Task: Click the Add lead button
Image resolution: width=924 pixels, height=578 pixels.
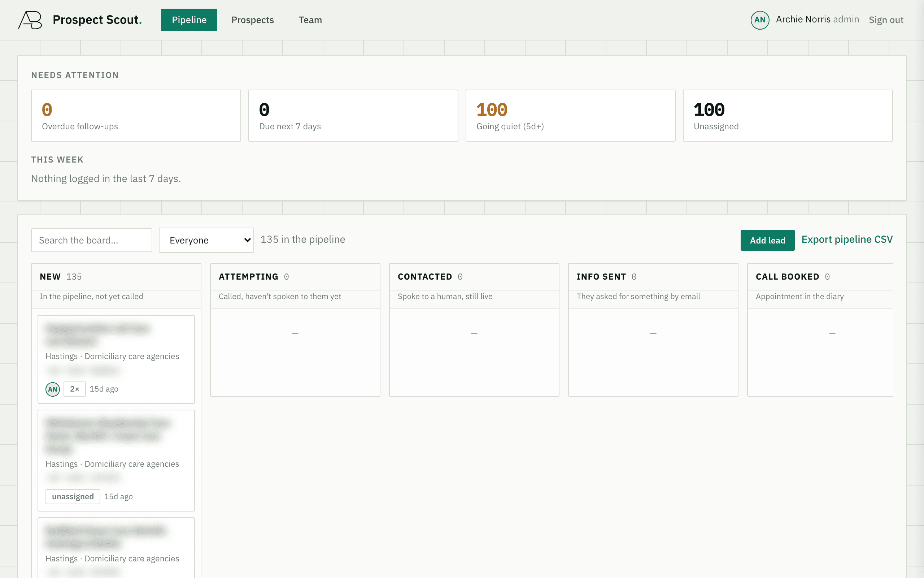Action: pyautogui.click(x=767, y=240)
